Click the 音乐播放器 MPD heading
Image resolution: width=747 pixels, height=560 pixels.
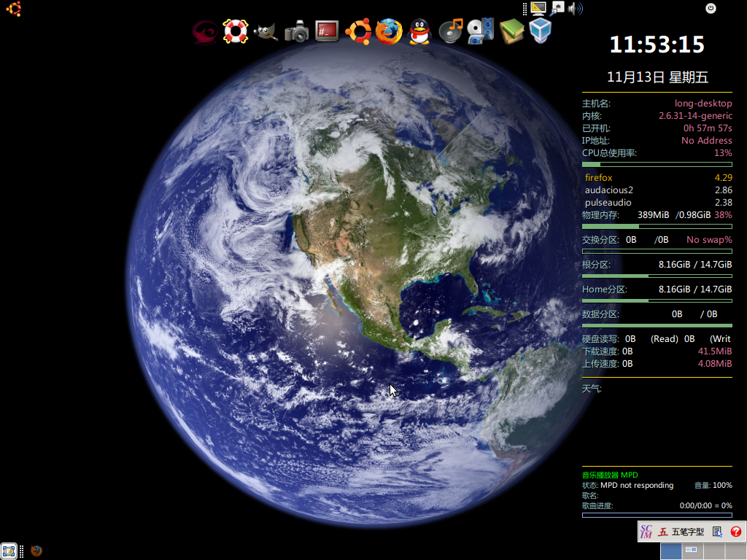(610, 475)
